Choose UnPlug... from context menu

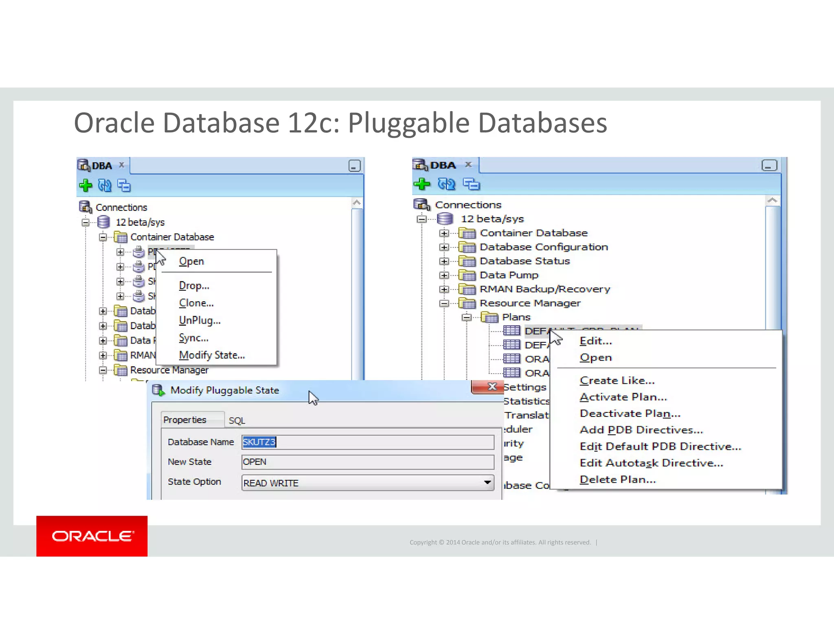pyautogui.click(x=200, y=320)
